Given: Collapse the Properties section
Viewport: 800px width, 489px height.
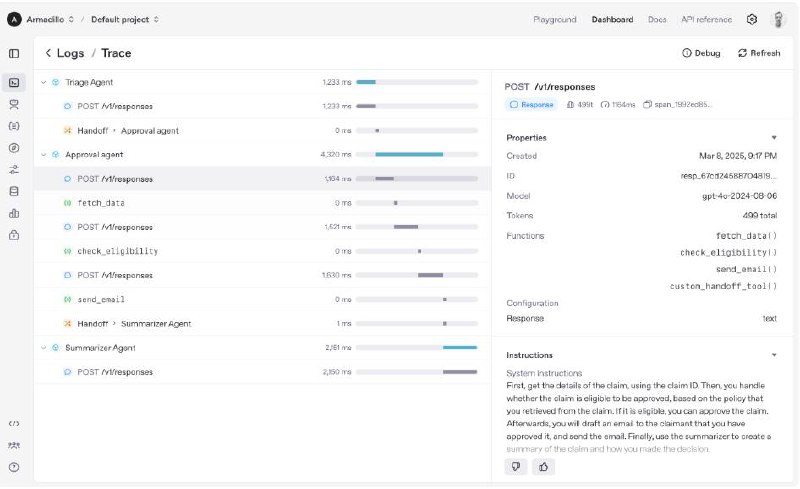Looking at the screenshot, I should click(774, 138).
